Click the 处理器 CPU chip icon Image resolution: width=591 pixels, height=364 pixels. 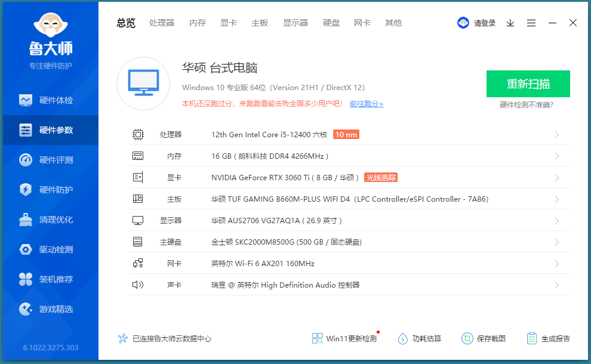point(138,134)
